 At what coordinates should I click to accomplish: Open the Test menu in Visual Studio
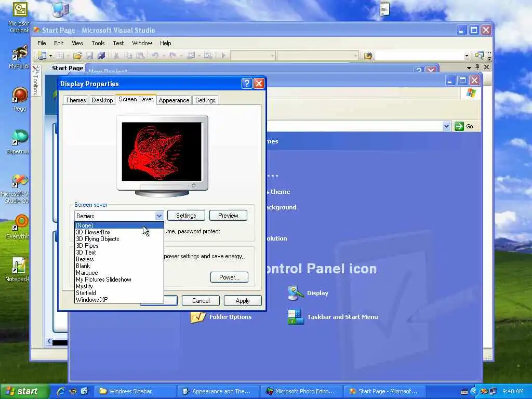(x=118, y=43)
